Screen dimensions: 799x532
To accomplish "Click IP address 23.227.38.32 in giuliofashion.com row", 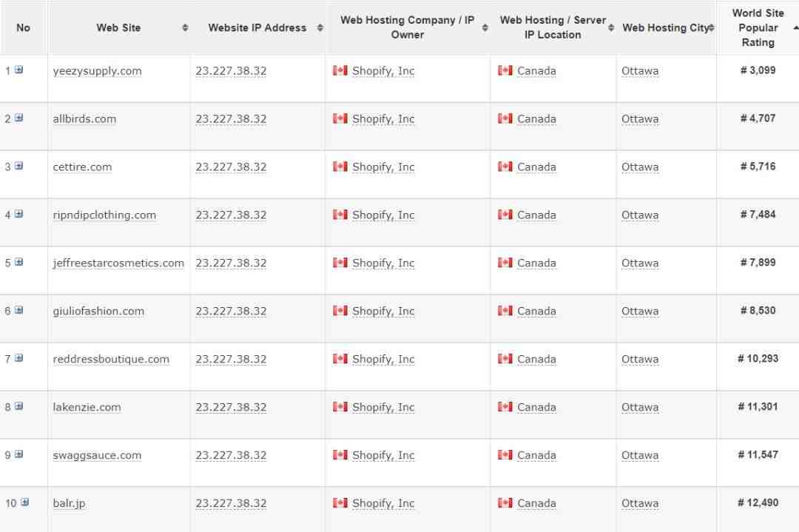I will pyautogui.click(x=231, y=311).
